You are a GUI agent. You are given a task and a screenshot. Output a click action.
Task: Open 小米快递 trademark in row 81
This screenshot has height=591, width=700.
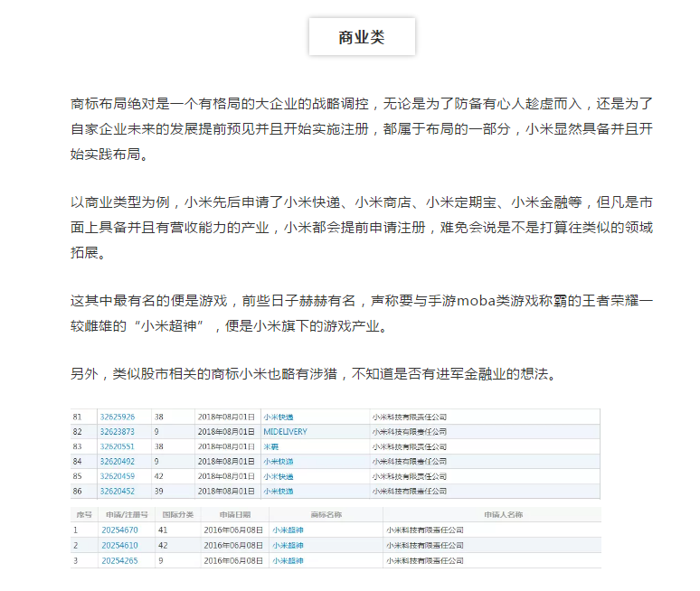click(x=279, y=417)
